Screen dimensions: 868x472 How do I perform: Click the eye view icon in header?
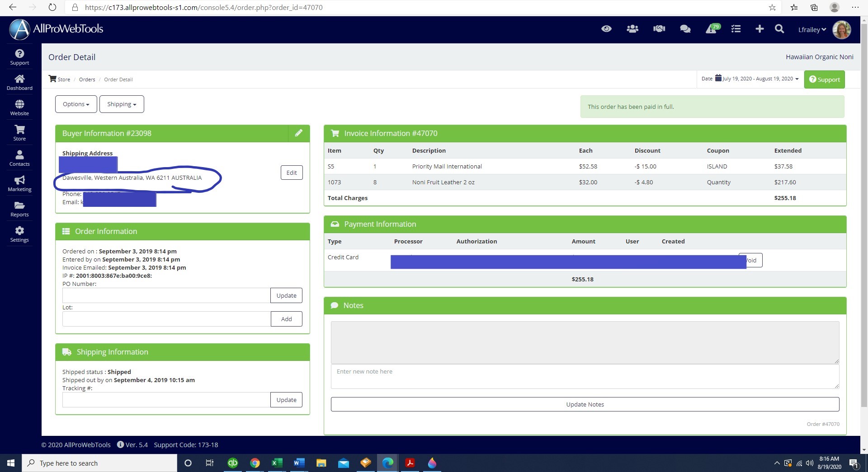[606, 29]
